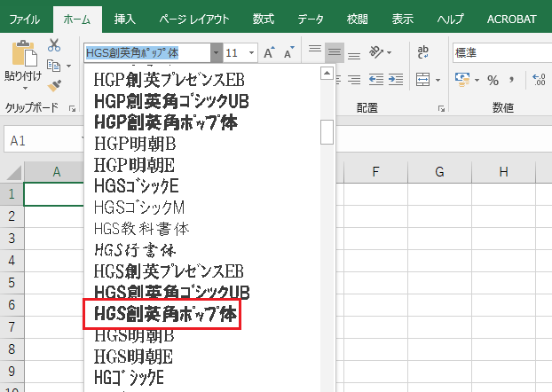Open the merge cells dropdown arrow

pyautogui.click(x=438, y=80)
